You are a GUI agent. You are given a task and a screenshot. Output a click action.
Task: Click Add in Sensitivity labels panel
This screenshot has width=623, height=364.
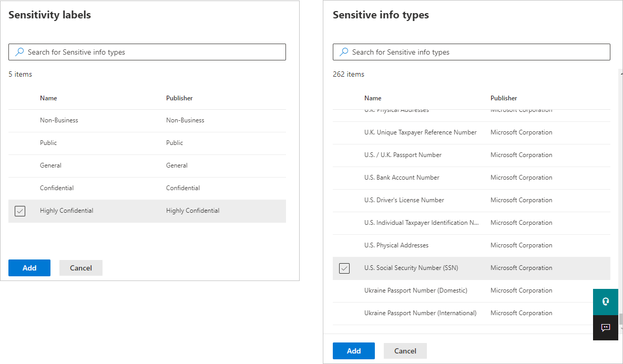coord(29,268)
